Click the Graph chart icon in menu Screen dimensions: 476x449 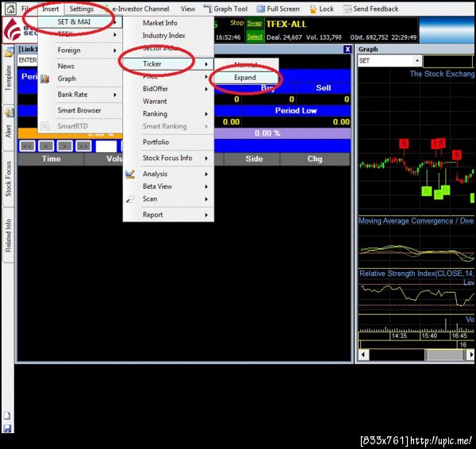tap(44, 79)
